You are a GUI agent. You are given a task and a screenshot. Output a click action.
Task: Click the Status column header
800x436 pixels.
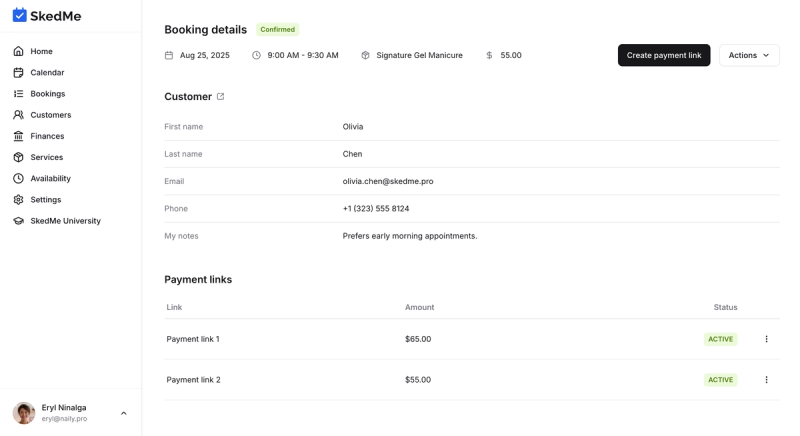click(x=726, y=307)
